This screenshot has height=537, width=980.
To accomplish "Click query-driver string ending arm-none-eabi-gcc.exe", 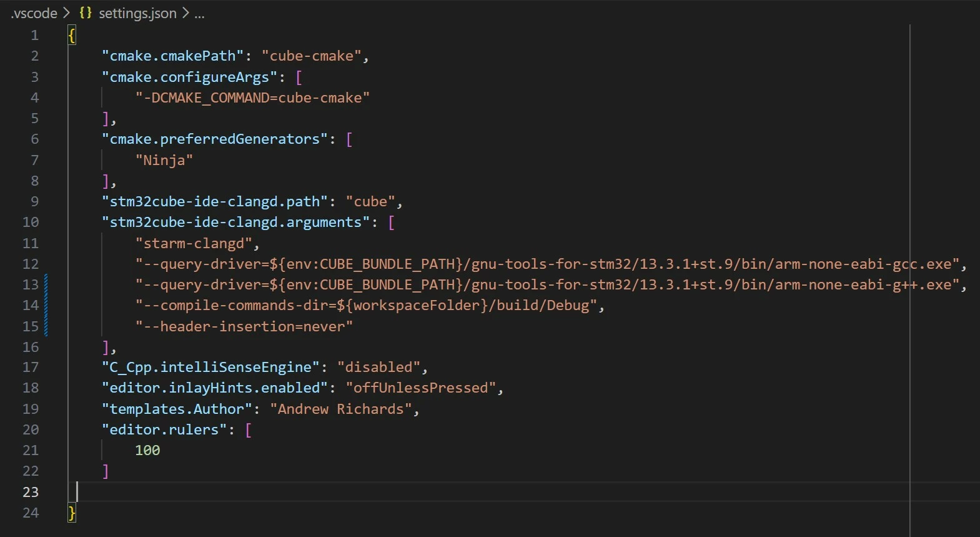I will tap(547, 264).
